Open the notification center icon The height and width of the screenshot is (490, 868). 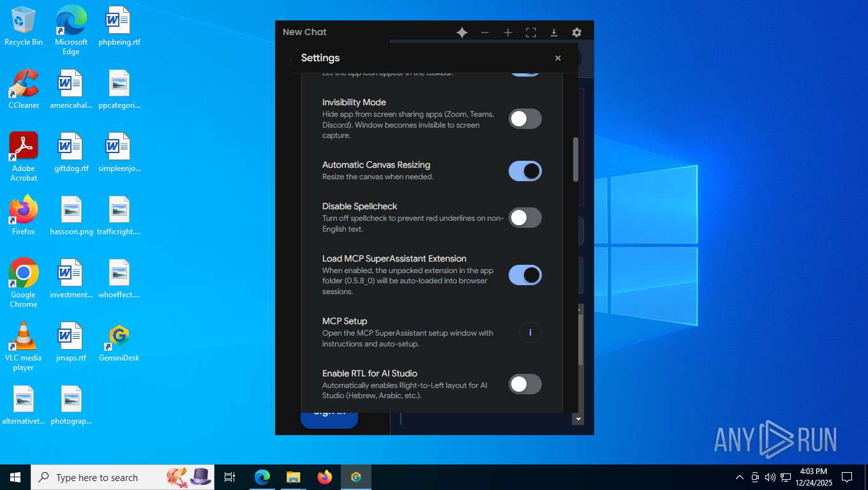pos(847,477)
